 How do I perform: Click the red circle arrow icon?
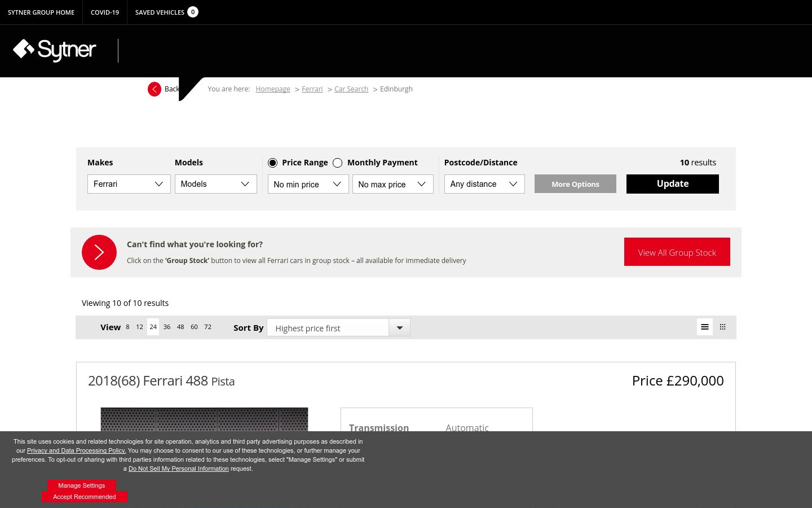[x=99, y=252]
